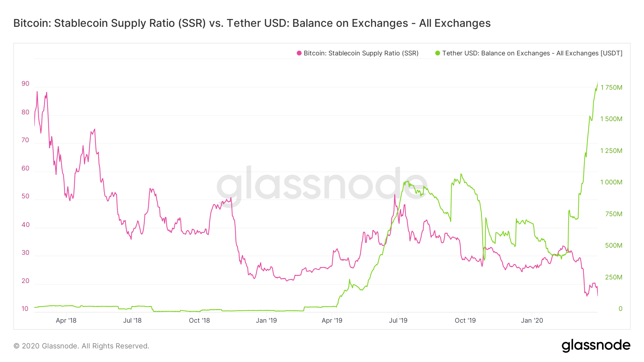This screenshot has width=644, height=362.
Task: Click the green Tether USD legend dot
Action: [x=438, y=53]
